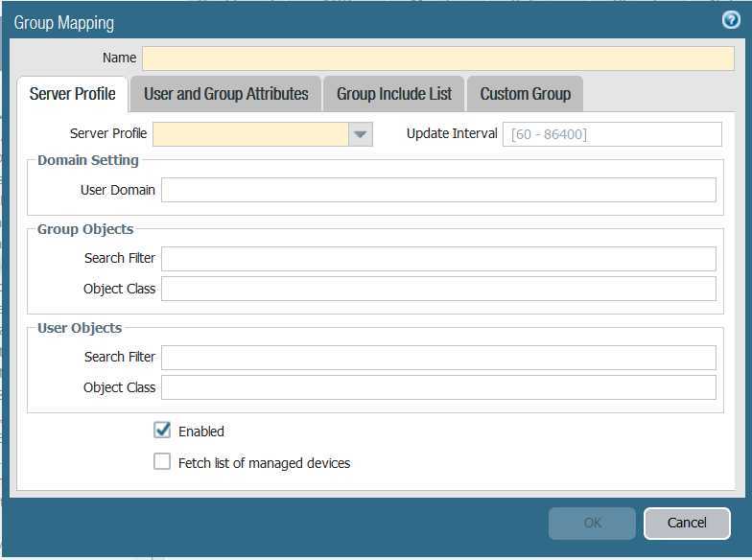Click the User Domain label
Image resolution: width=752 pixels, height=560 pixels.
[117, 190]
